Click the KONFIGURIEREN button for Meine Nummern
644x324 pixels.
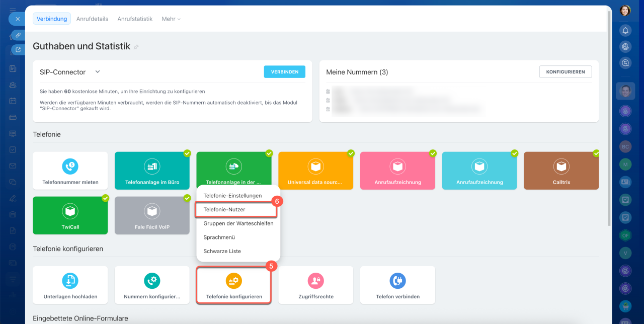click(x=565, y=72)
